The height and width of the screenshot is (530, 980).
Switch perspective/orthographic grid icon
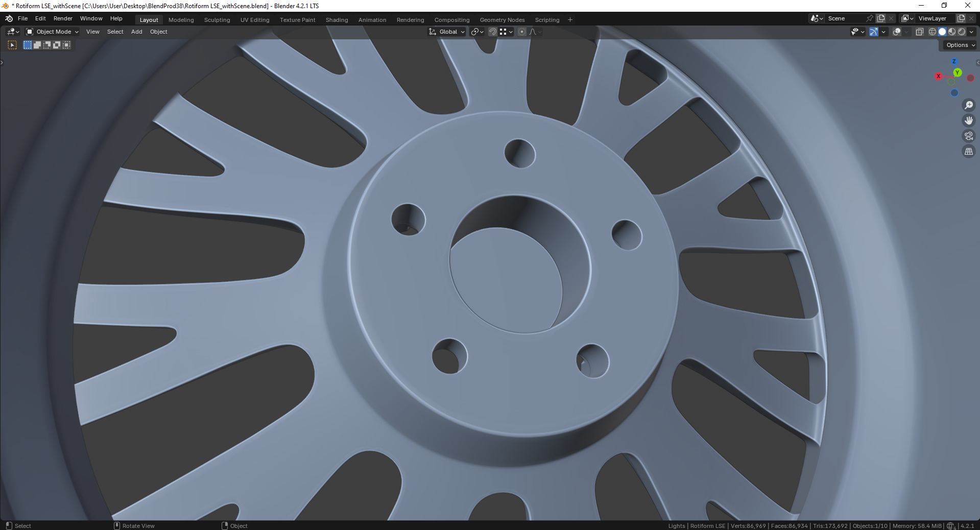click(969, 152)
